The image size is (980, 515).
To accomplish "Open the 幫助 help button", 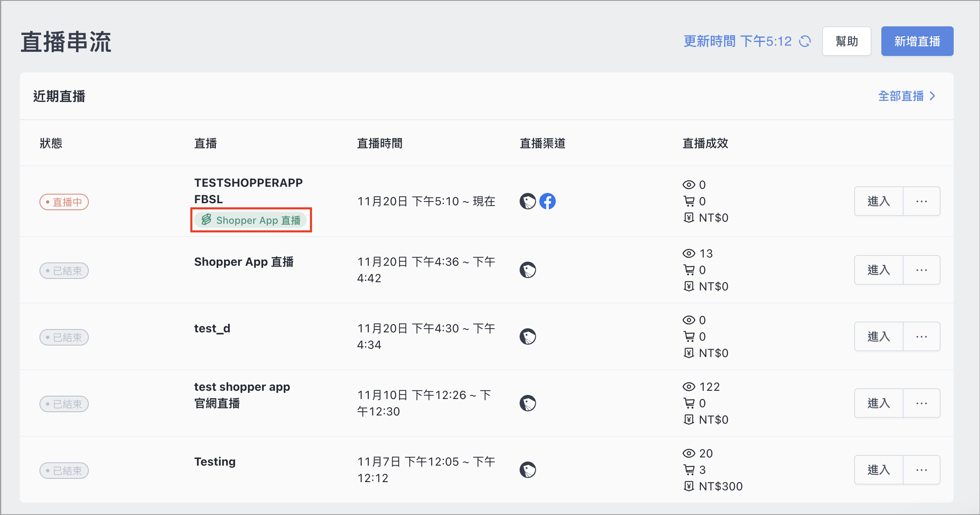I will point(846,41).
